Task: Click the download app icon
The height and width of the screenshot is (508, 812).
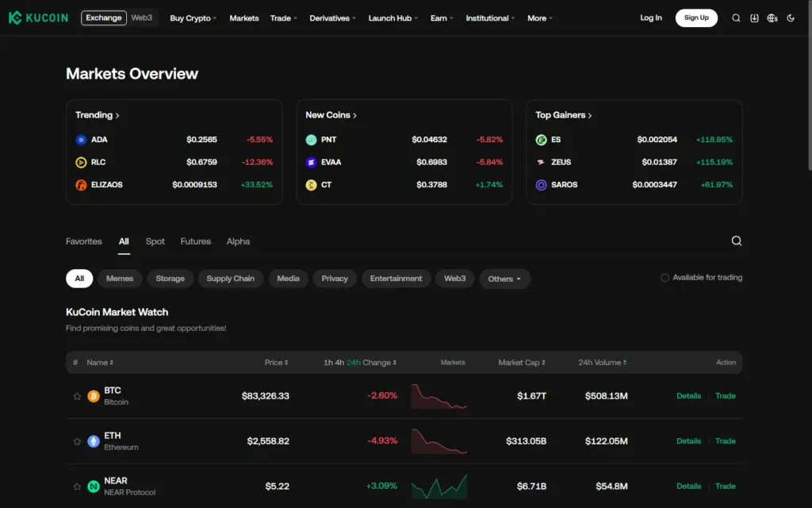Action: (755, 18)
